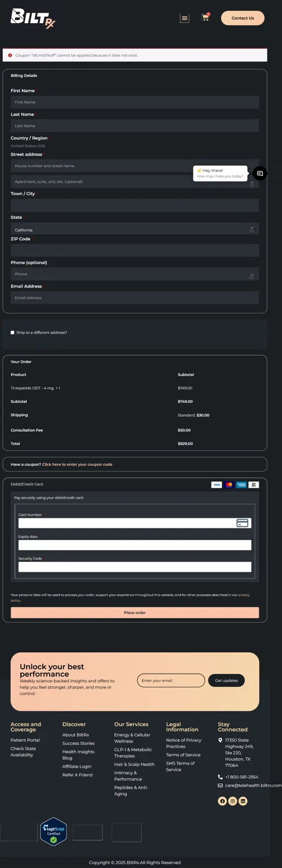
Task: Click the American Express card icon
Action: (241, 485)
